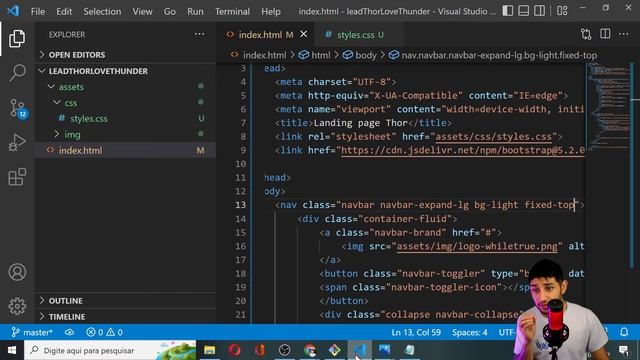Open Chrome browser from taskbar
Image resolution: width=640 pixels, height=360 pixels.
click(x=310, y=350)
